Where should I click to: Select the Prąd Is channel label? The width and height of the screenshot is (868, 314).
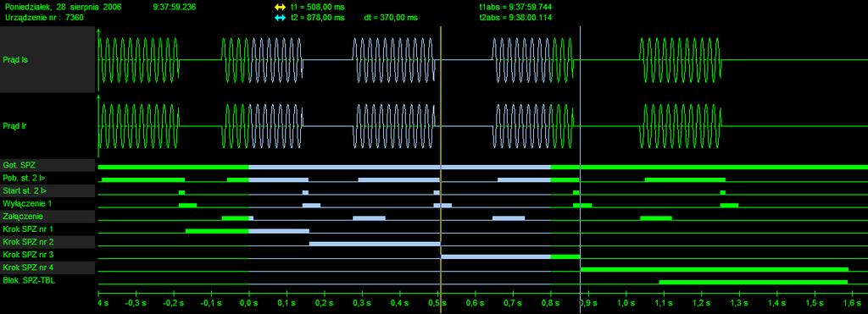(15, 60)
